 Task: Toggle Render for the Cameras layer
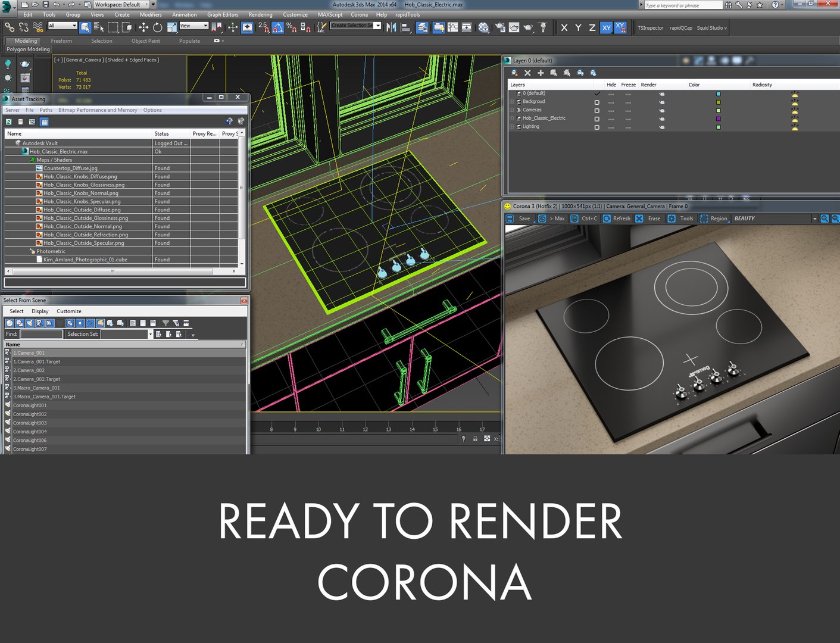(661, 110)
